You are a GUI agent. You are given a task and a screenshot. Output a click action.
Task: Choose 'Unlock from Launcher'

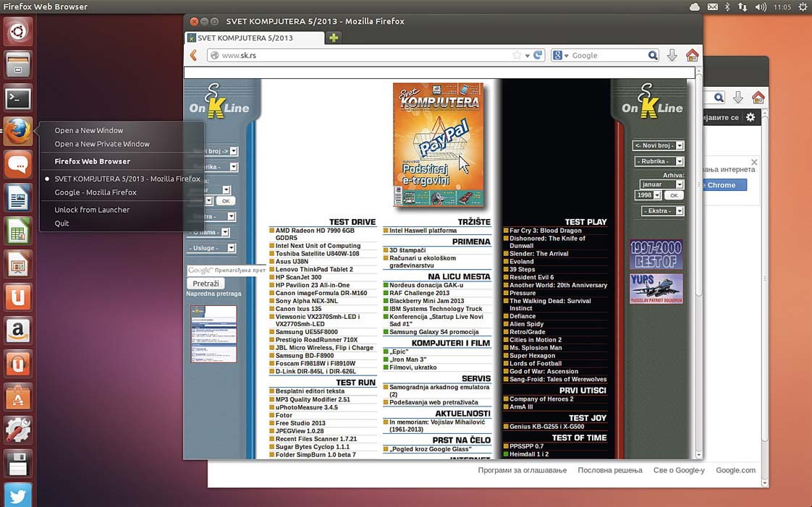pyautogui.click(x=92, y=210)
